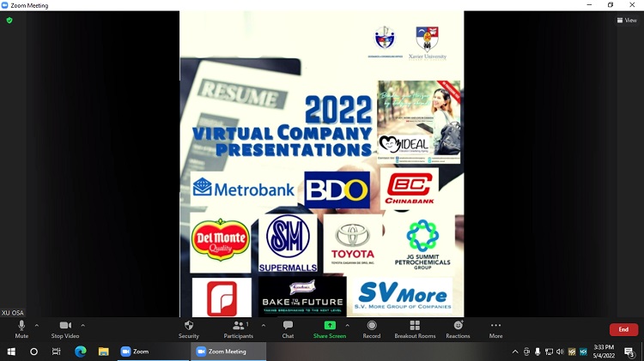Click the green Share Screen button

point(330,329)
